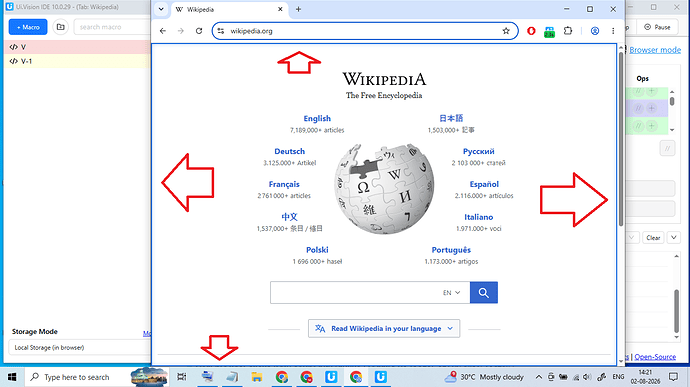Open the Chrome profile avatar
Viewport: 690px width, 387px height.
[595, 31]
